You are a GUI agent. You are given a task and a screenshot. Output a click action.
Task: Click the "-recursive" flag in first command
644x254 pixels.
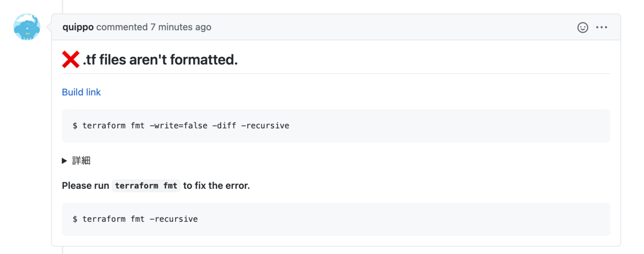[265, 126]
